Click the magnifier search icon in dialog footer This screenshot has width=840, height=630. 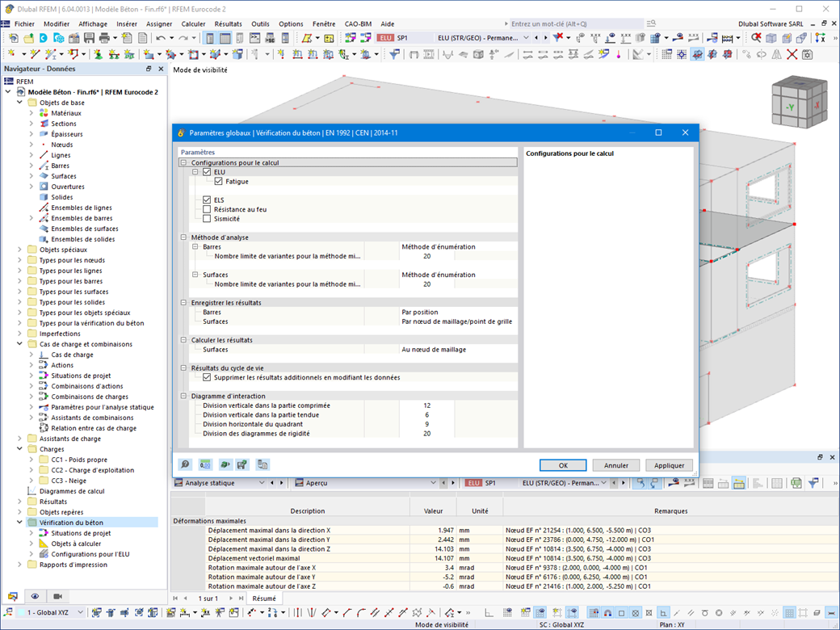tap(185, 464)
